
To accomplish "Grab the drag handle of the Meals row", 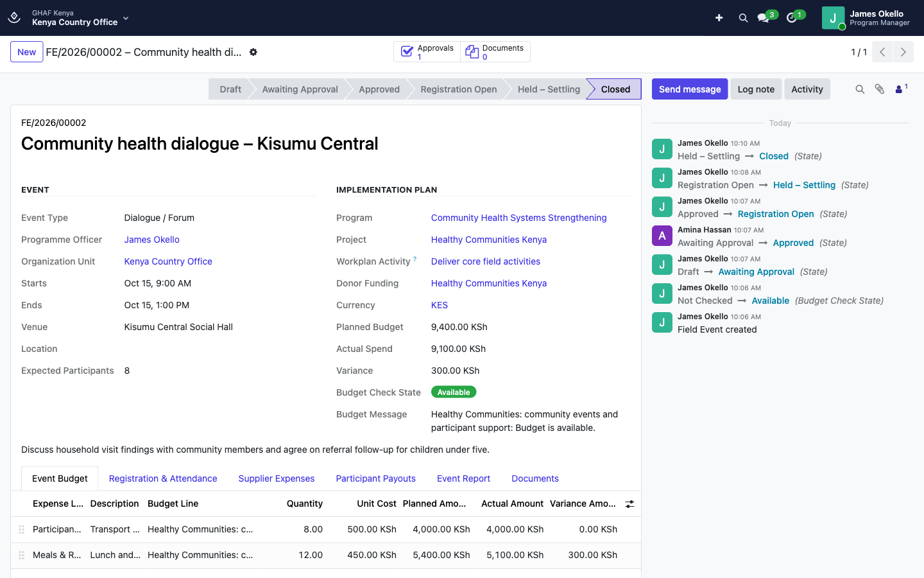I will (x=21, y=555).
